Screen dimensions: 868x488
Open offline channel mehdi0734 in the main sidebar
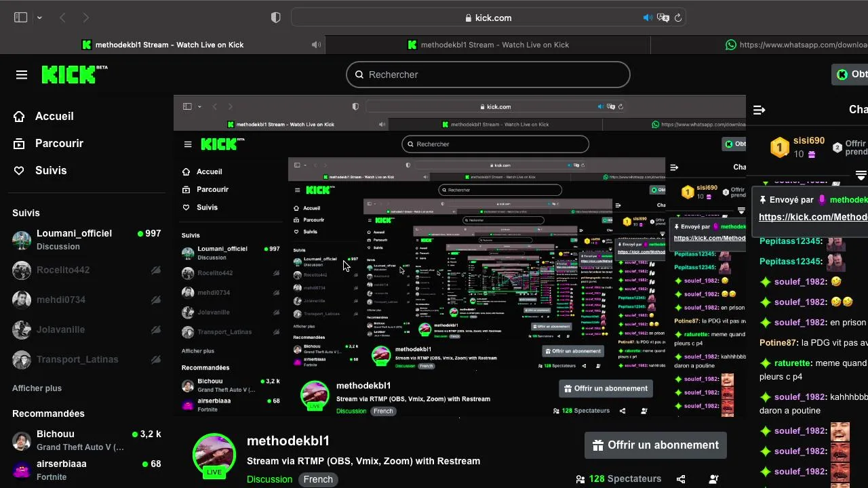tap(87, 300)
